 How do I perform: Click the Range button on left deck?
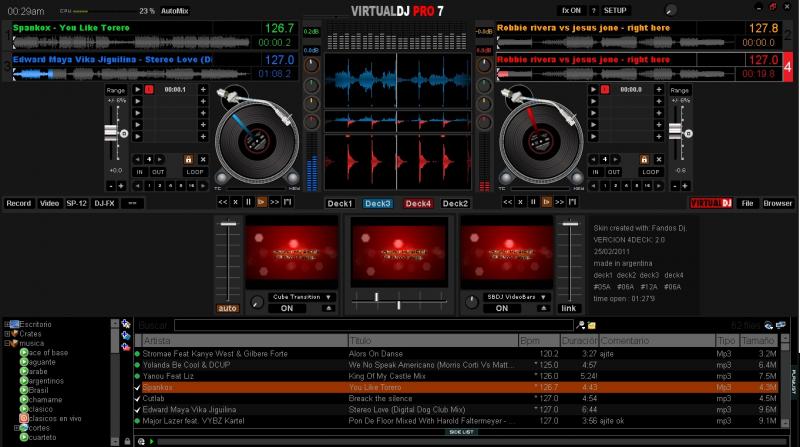coord(116,90)
